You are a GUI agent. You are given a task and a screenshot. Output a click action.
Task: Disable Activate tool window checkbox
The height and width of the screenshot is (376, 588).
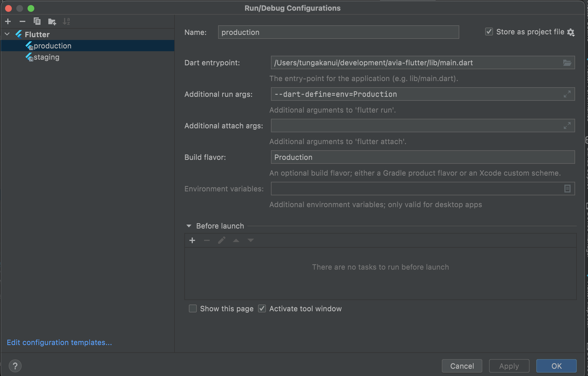coord(262,309)
